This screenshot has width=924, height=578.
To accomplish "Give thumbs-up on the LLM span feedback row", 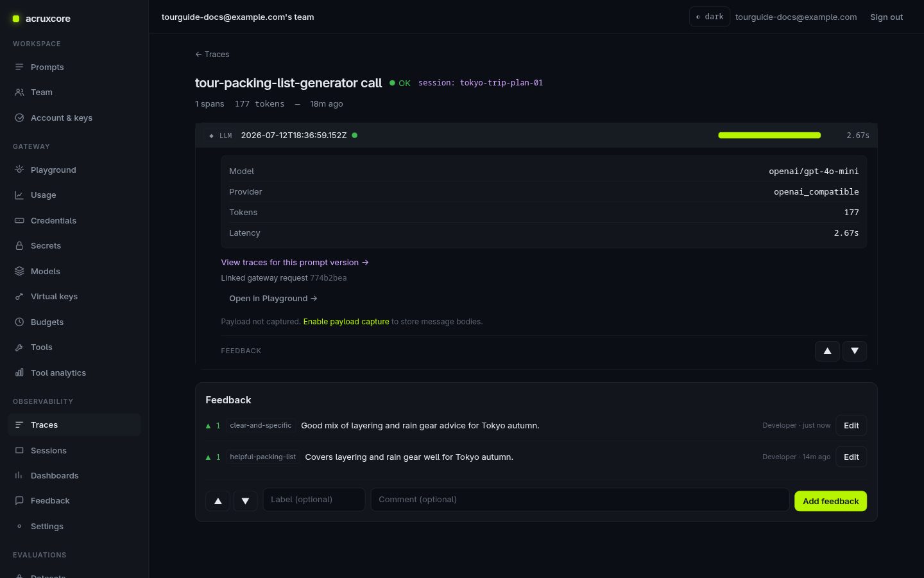I will [827, 351].
